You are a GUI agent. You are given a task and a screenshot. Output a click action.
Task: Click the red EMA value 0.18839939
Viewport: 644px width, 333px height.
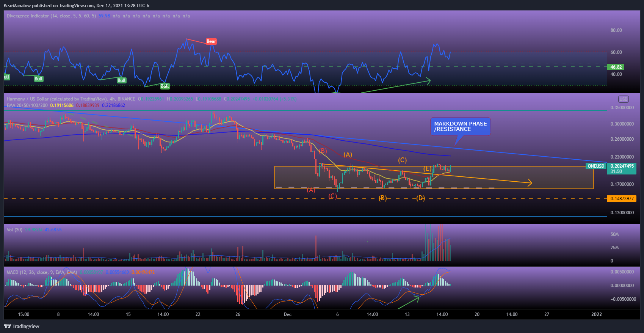[88, 105]
